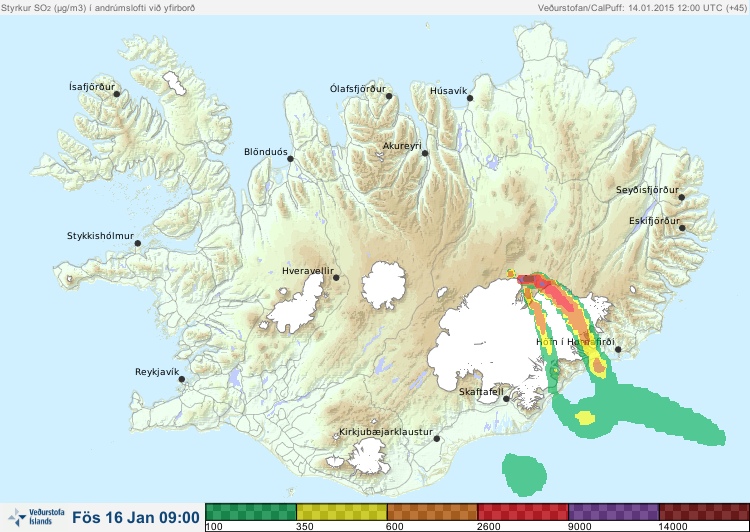
Task: Click the legend value 9000
Action: [579, 527]
